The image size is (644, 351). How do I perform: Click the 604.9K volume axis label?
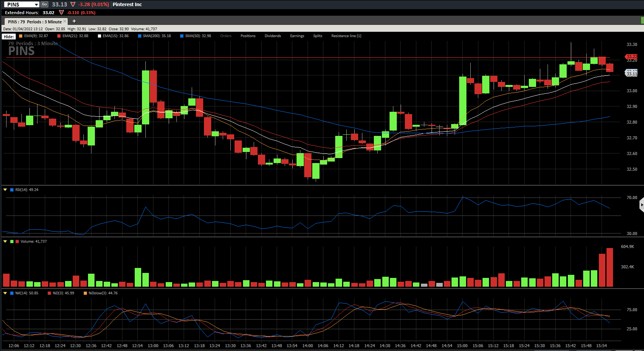pyautogui.click(x=628, y=247)
